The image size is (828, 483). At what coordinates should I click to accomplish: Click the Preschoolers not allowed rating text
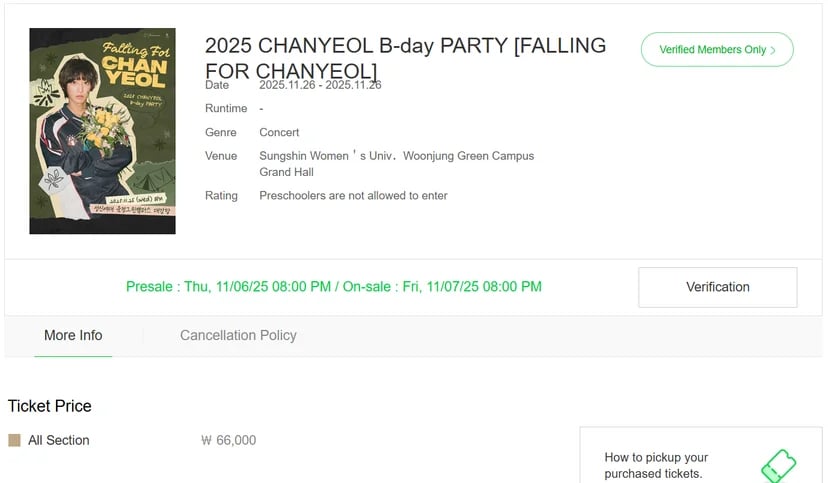coord(353,196)
